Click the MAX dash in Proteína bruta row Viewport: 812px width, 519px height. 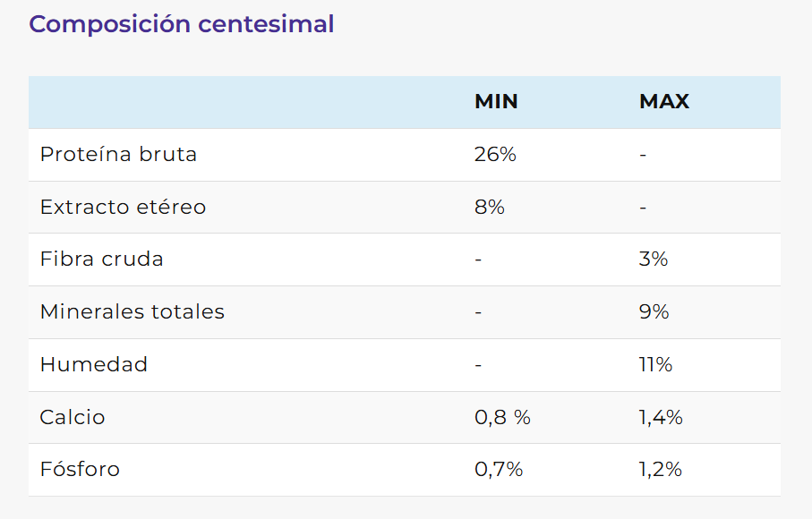[x=643, y=155]
